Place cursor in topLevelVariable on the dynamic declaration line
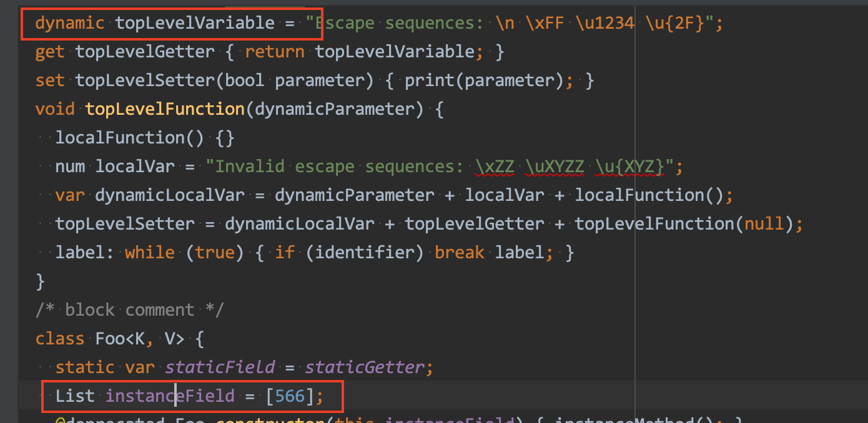868x423 pixels. 195,24
